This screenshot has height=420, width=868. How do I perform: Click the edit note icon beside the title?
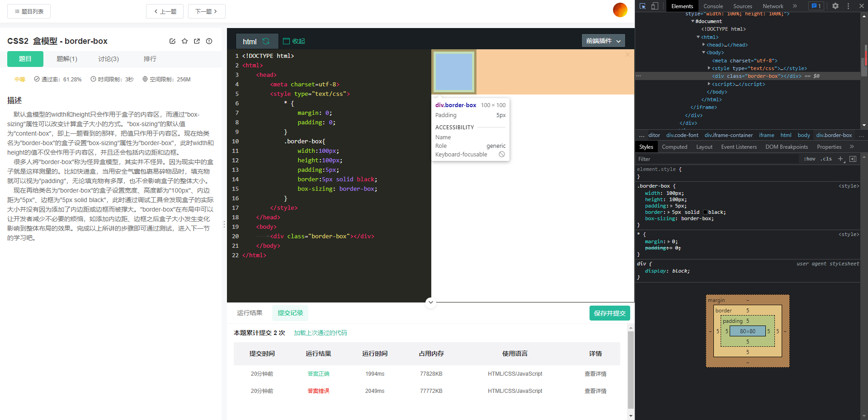172,41
